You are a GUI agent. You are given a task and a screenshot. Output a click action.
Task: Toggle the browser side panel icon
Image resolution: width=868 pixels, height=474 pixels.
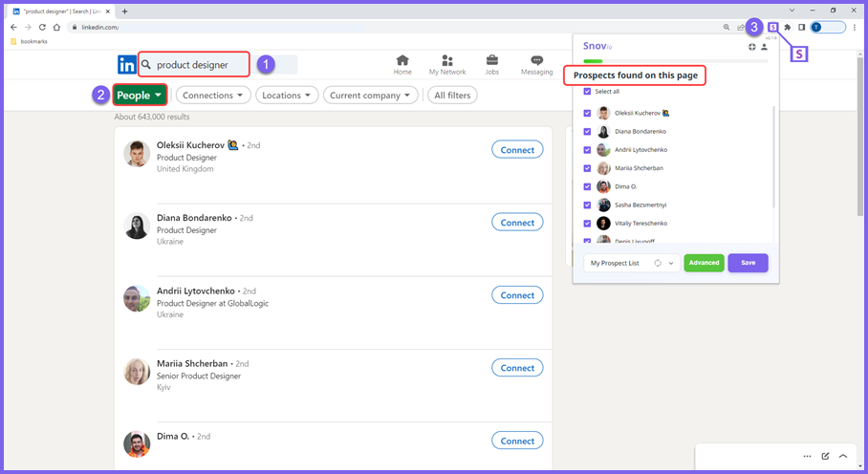pos(801,27)
